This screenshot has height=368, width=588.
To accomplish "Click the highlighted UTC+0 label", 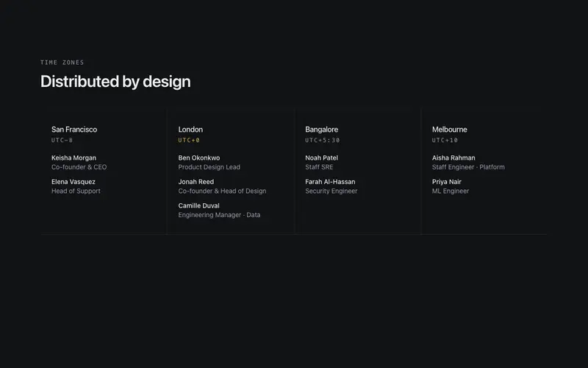I will click(189, 140).
